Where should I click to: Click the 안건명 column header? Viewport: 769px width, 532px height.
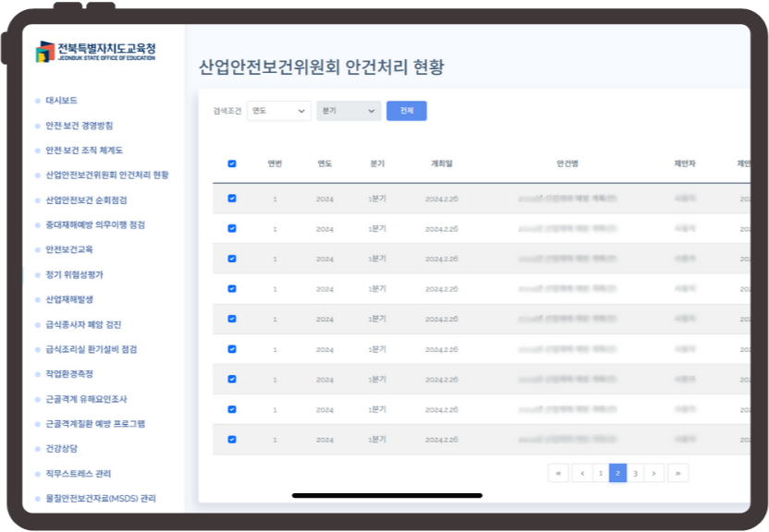(x=568, y=163)
